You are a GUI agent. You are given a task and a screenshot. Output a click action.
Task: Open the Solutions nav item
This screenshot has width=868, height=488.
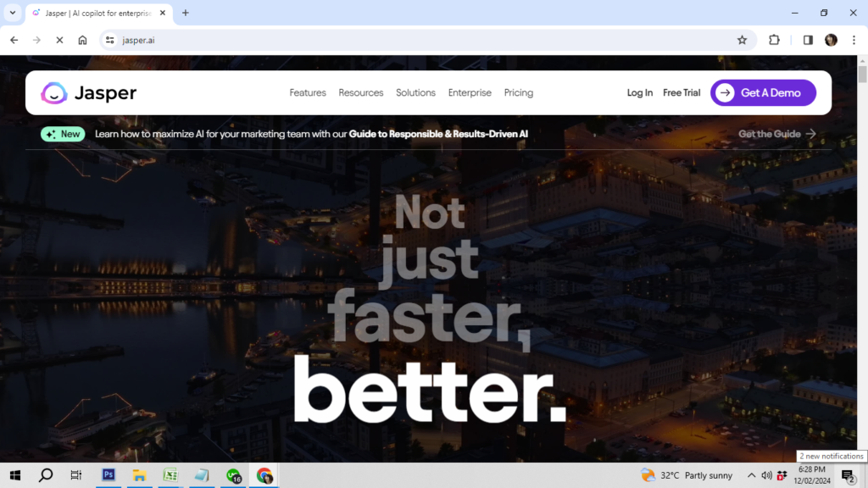click(415, 93)
